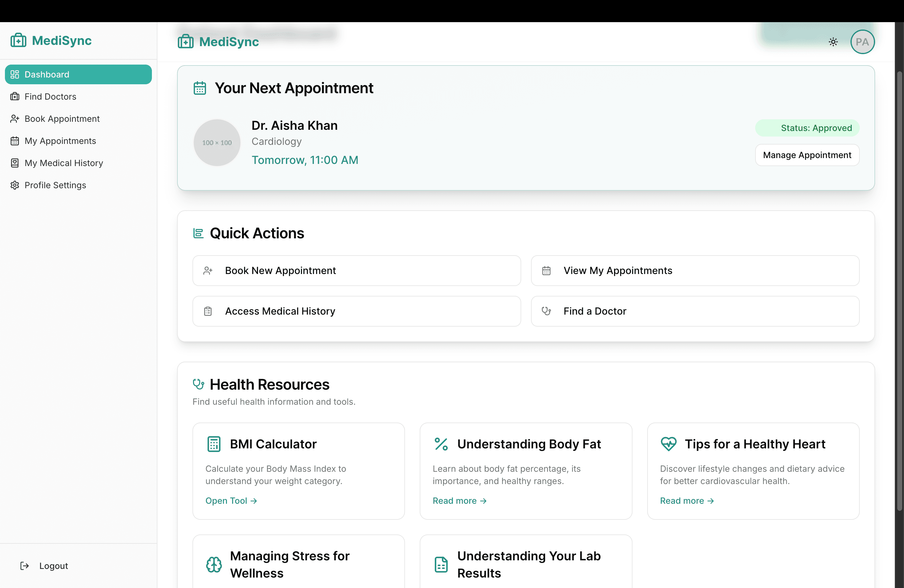
Task: Toggle light theme sun icon
Action: pyautogui.click(x=833, y=42)
